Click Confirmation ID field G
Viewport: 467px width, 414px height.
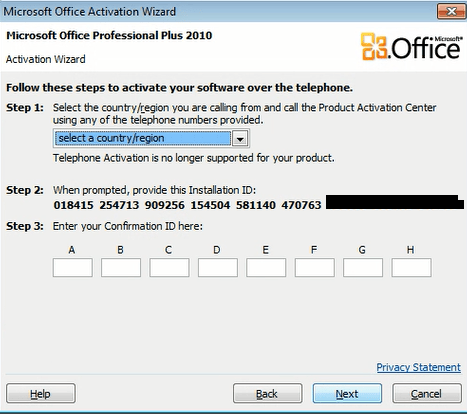pos(363,267)
